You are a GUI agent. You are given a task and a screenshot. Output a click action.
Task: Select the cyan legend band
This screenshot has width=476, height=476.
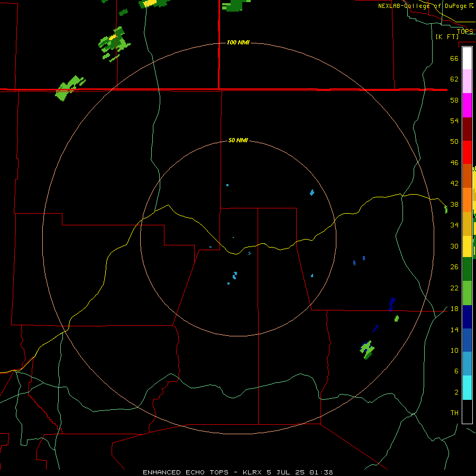[x=467, y=388]
